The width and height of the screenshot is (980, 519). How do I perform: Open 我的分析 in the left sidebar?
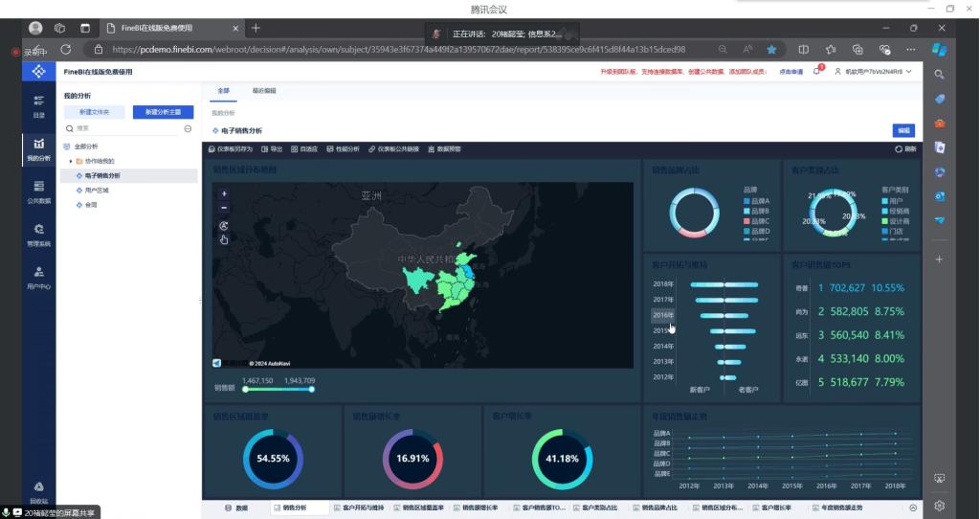point(38,148)
